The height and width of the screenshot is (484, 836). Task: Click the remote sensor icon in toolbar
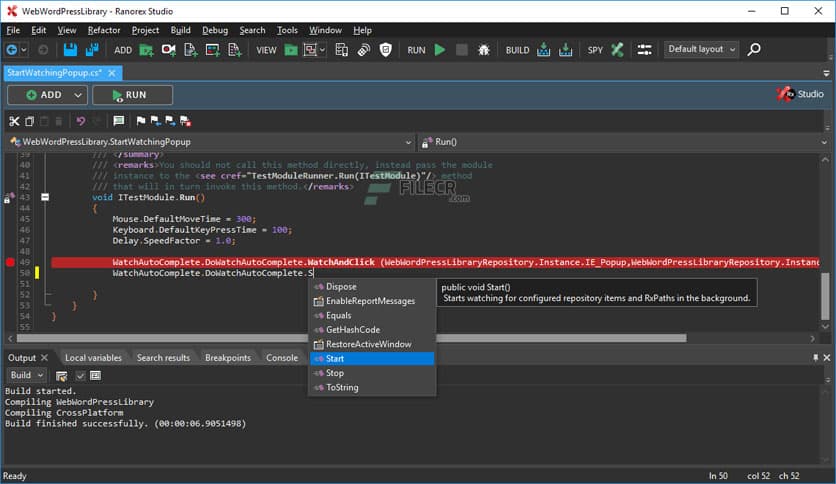point(364,50)
